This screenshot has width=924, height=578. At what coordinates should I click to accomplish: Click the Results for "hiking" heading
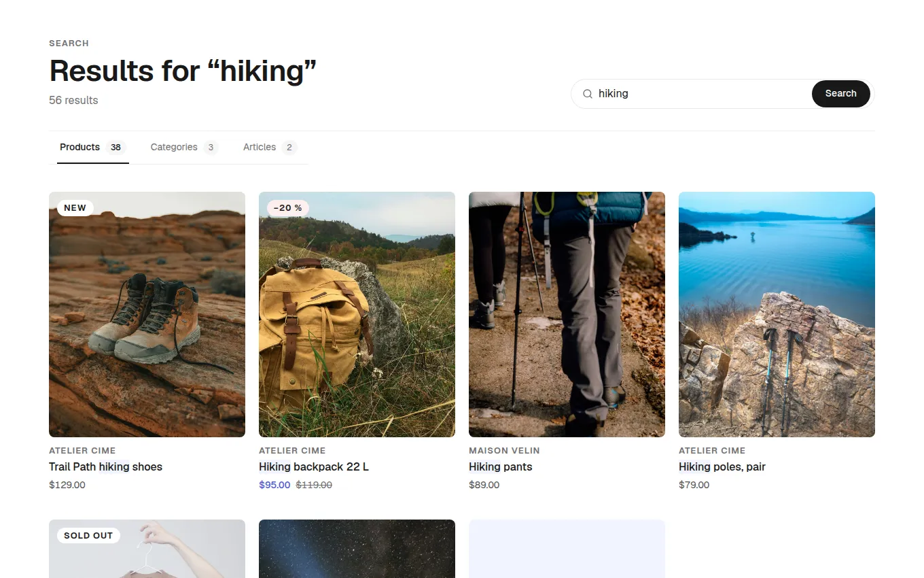point(183,71)
